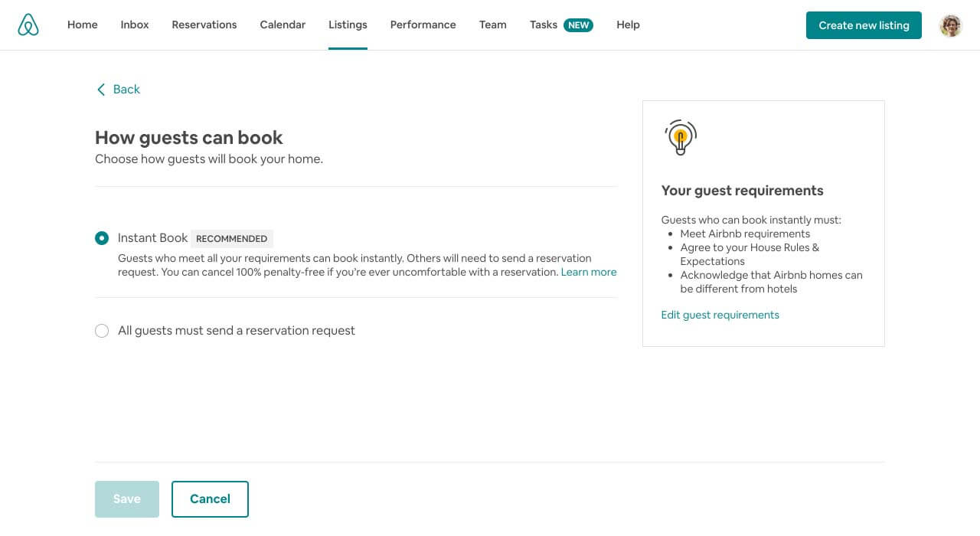Go to the Performance section
Screen dimensions: 980x536
tap(423, 25)
